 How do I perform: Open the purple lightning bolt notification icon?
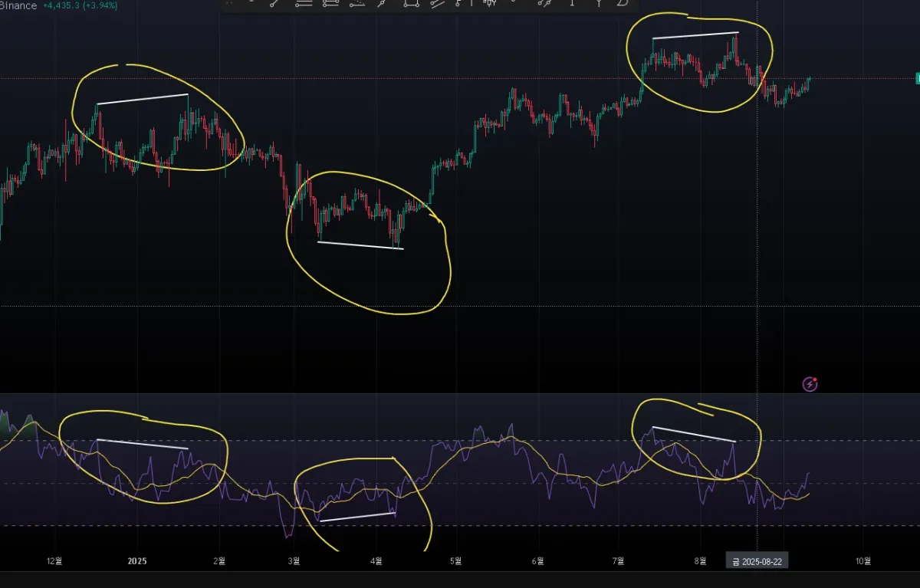[810, 383]
